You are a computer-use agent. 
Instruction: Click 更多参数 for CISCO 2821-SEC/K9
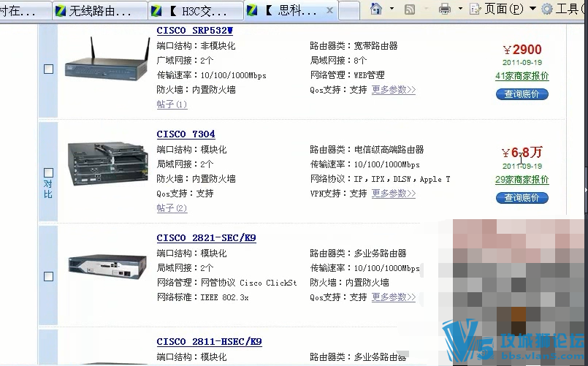click(394, 297)
